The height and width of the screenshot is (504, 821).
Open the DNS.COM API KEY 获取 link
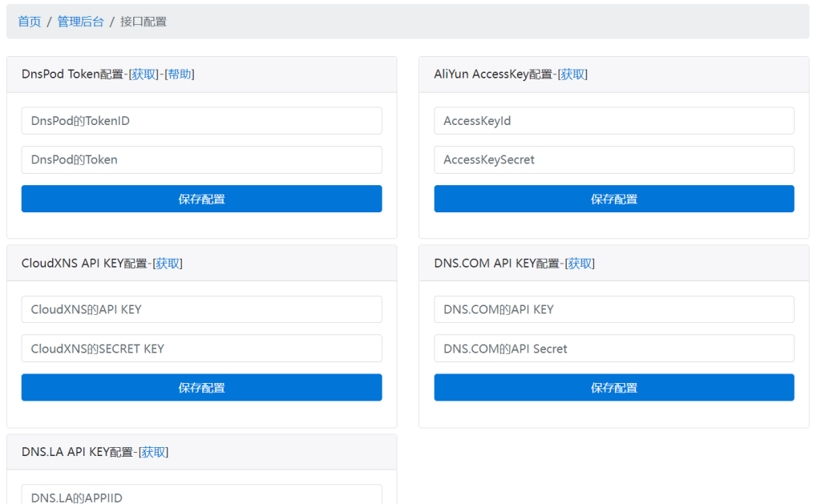580,264
